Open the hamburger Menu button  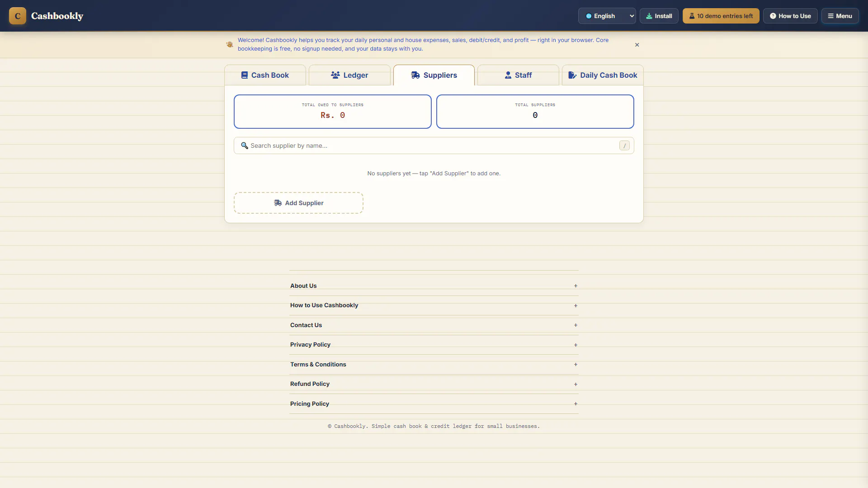point(840,16)
